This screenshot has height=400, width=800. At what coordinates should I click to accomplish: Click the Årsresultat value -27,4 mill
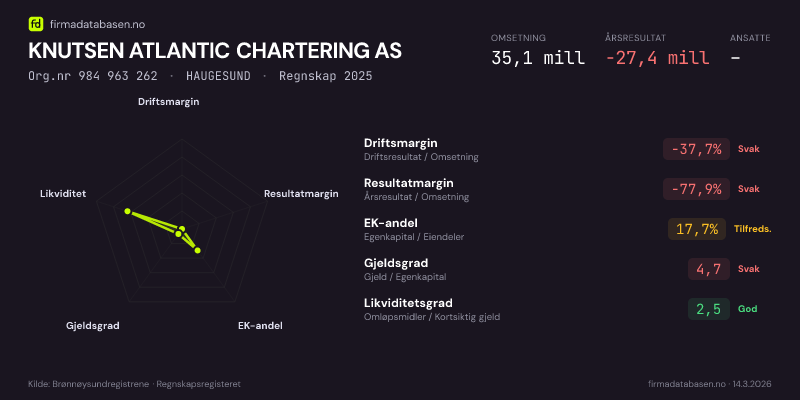pos(657,57)
